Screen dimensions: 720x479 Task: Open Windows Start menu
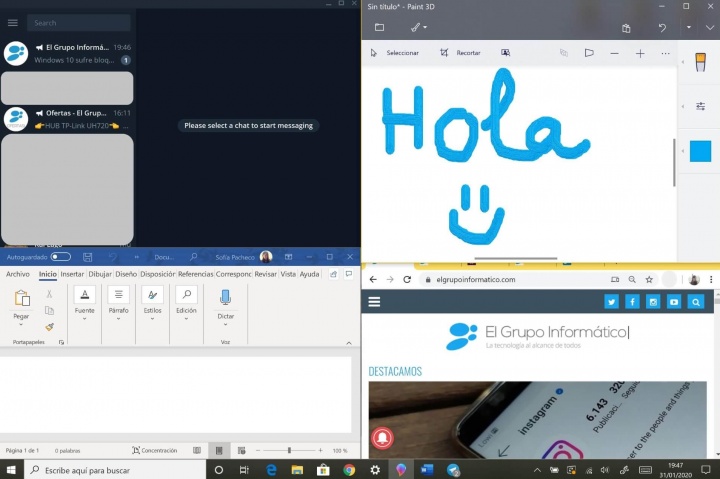tap(11, 470)
